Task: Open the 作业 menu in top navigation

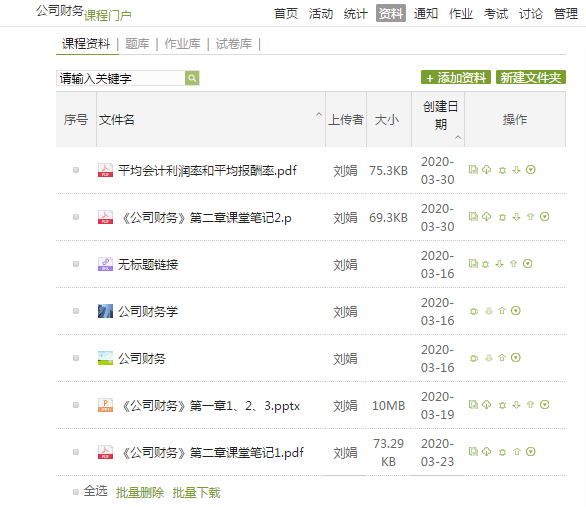Action: coord(460,14)
